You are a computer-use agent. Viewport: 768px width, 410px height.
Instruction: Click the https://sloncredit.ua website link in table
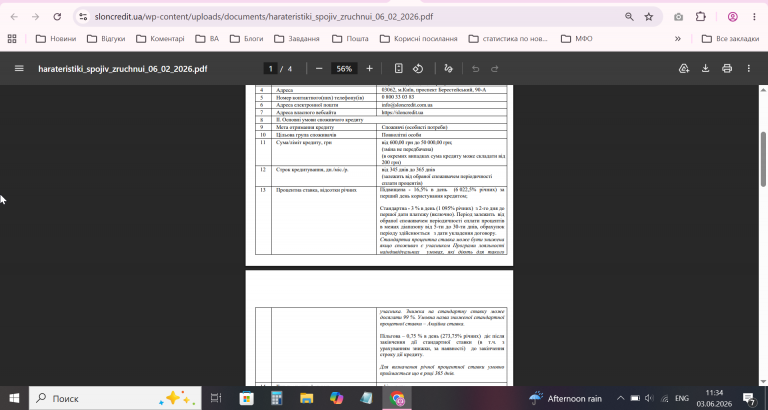coord(402,112)
